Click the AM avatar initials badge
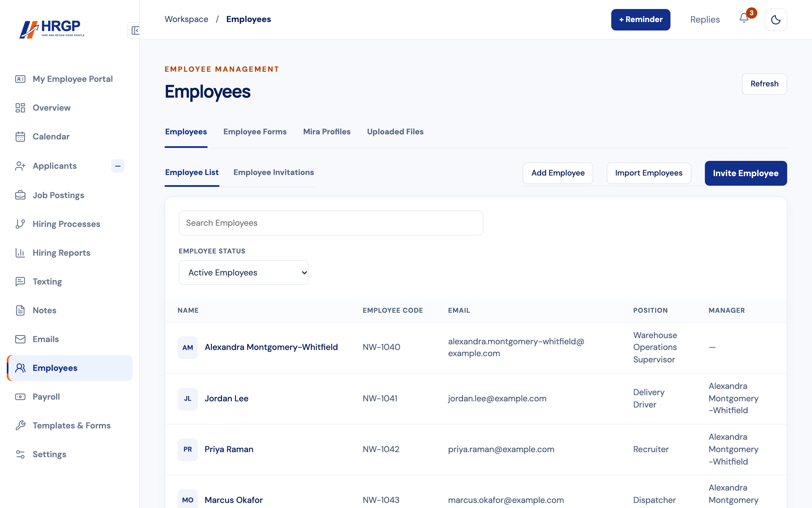Screen dimensions: 812x508 pyautogui.click(x=187, y=348)
